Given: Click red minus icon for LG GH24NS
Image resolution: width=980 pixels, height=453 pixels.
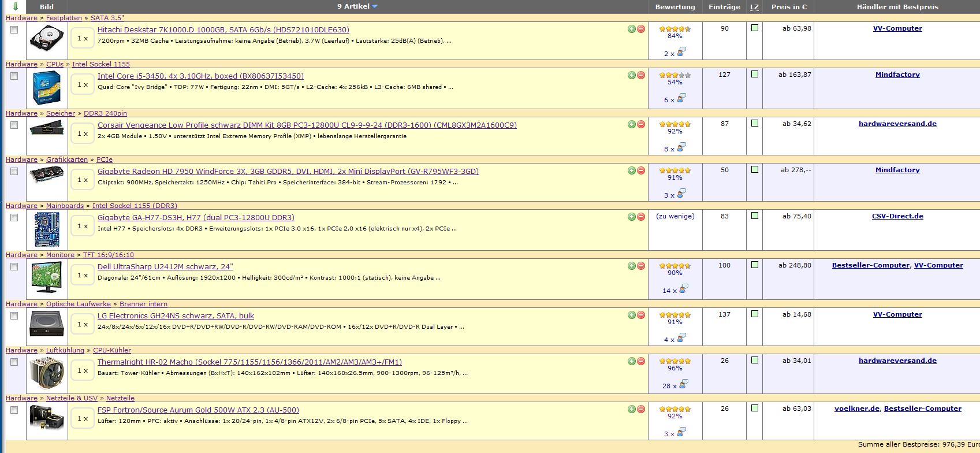Looking at the screenshot, I should [x=641, y=315].
